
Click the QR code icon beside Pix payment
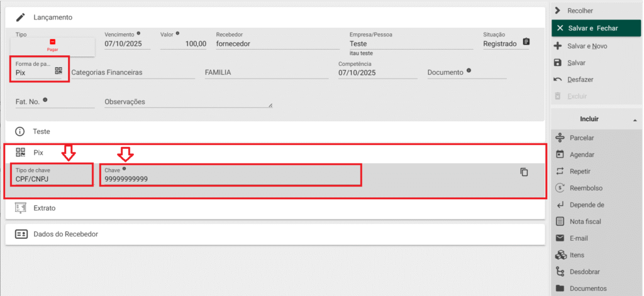pos(58,71)
